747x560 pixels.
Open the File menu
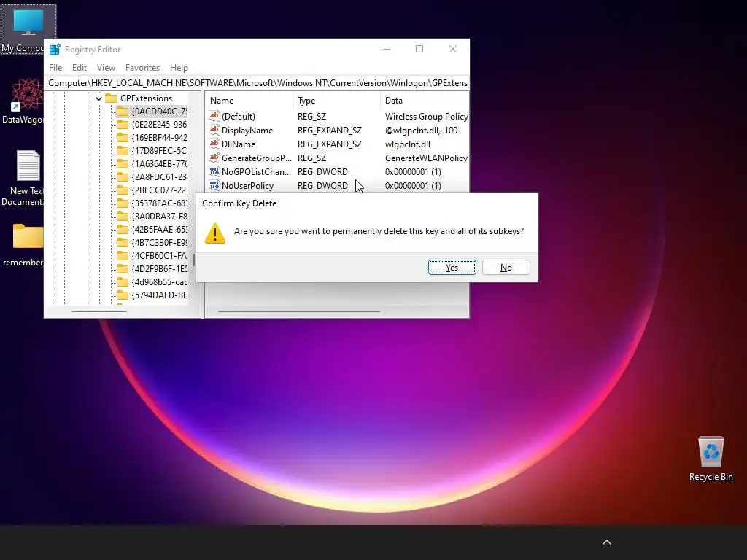click(x=55, y=68)
